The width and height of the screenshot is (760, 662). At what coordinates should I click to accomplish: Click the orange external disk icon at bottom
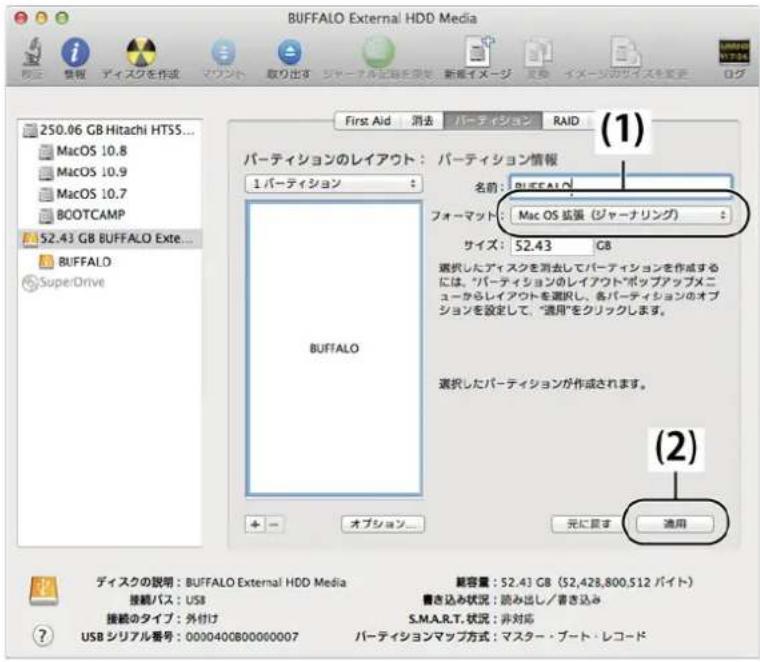44,591
